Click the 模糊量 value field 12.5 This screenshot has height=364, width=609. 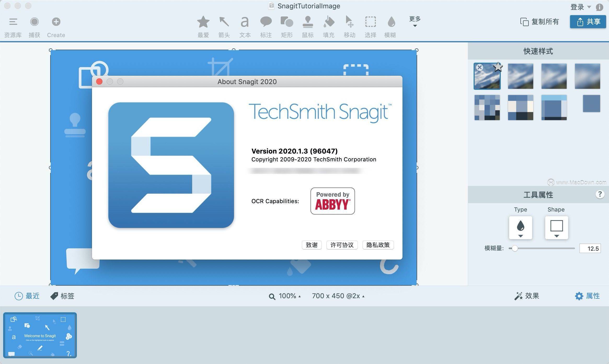click(x=590, y=248)
